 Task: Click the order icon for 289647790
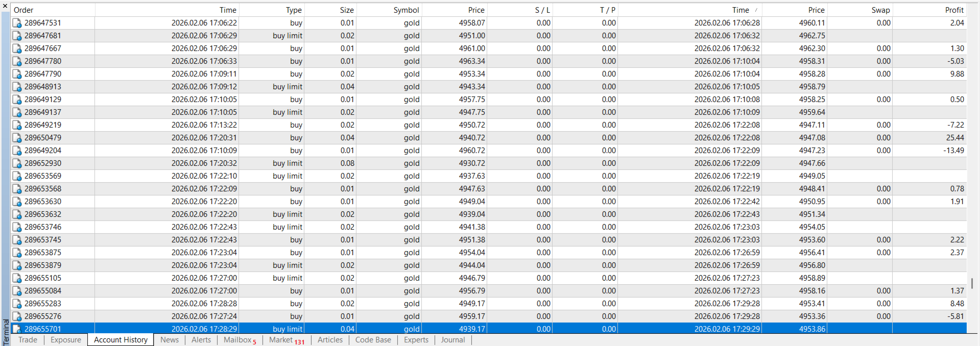(17, 74)
